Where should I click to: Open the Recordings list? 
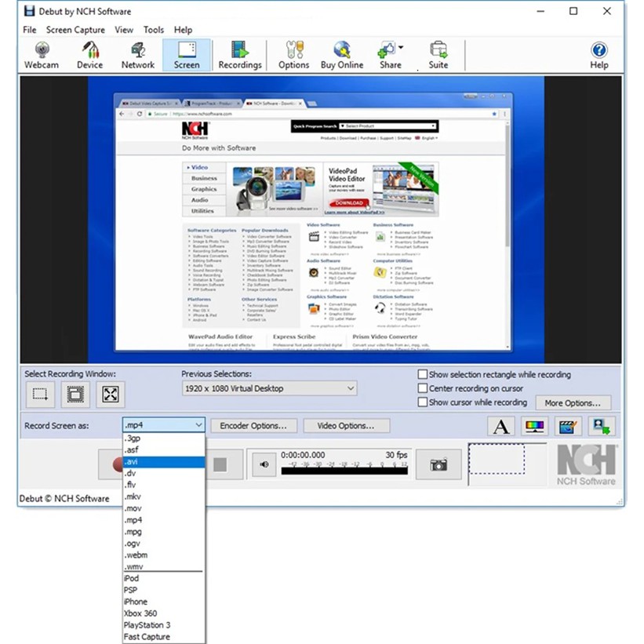click(x=239, y=55)
